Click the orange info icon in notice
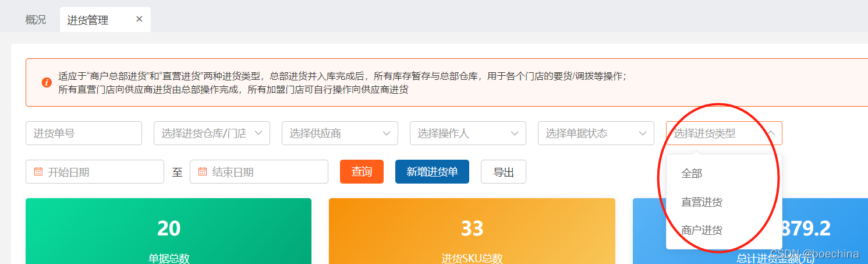Screen dimensions: 868x264 (47, 83)
